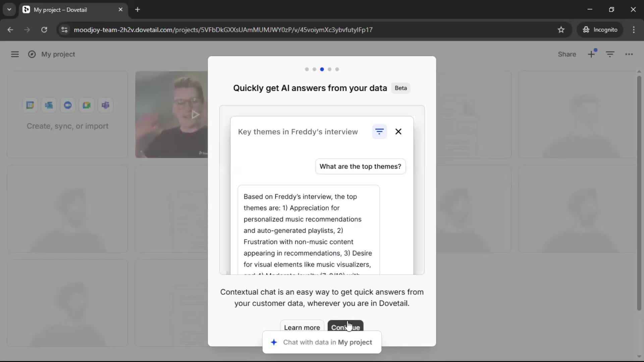644x362 pixels.
Task: Open the browser tab search dropdown
Action: pos(9,9)
